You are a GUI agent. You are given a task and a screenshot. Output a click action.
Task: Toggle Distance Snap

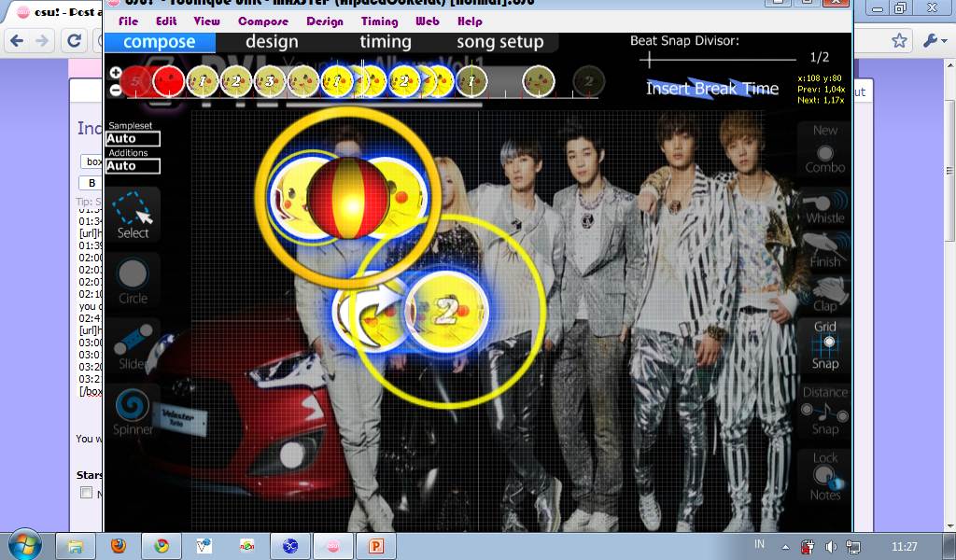pos(824,411)
